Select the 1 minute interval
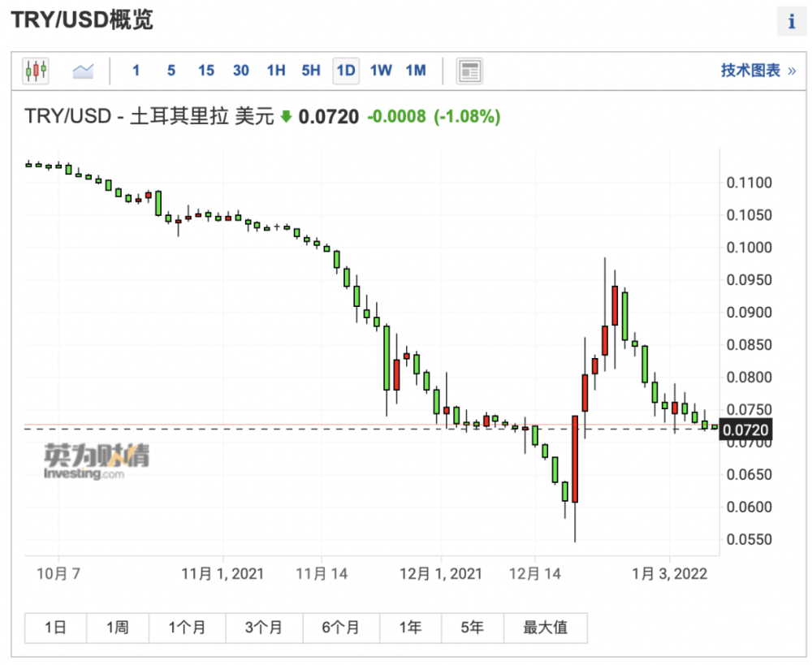812x665 pixels. point(136,71)
